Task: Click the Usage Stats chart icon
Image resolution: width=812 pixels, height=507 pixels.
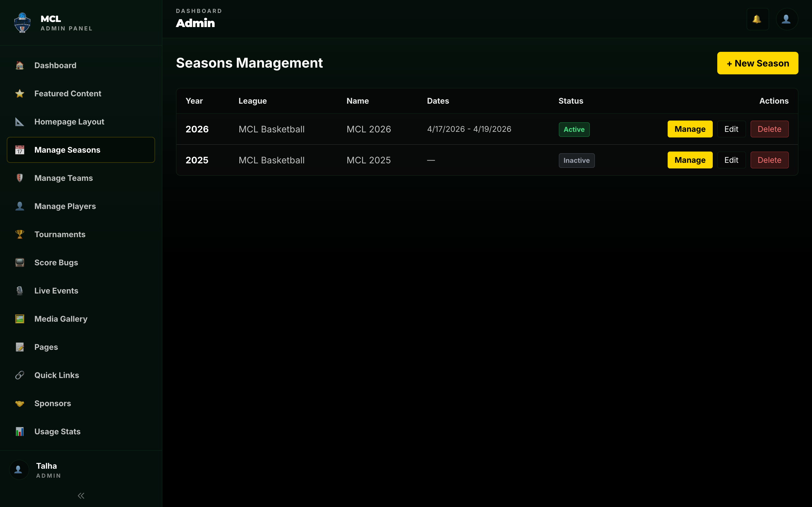Action: pyautogui.click(x=20, y=432)
